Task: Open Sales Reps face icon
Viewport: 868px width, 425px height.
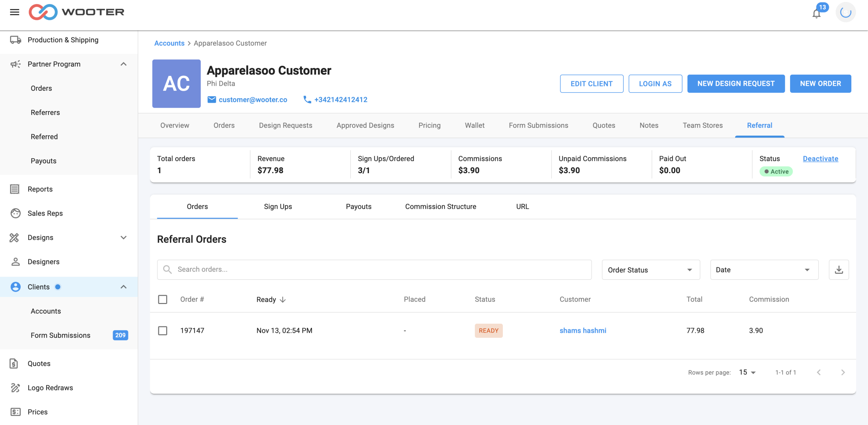Action: (x=15, y=213)
